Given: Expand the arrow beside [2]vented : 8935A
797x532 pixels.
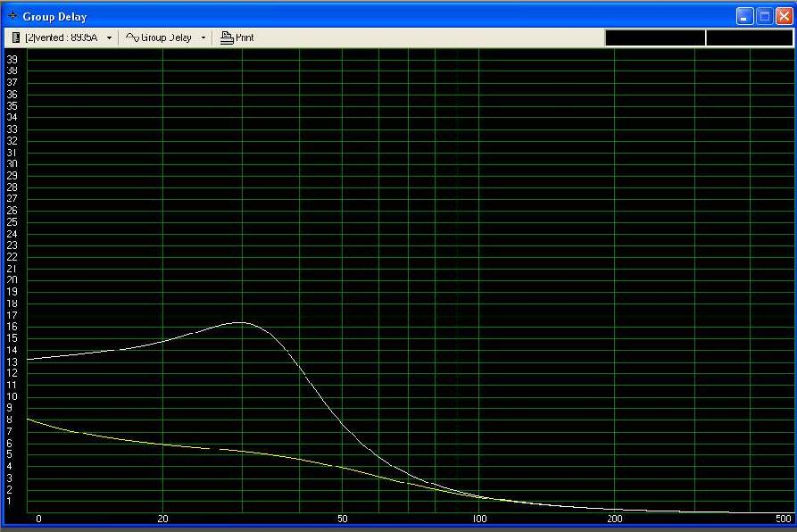Looking at the screenshot, I should pos(109,37).
